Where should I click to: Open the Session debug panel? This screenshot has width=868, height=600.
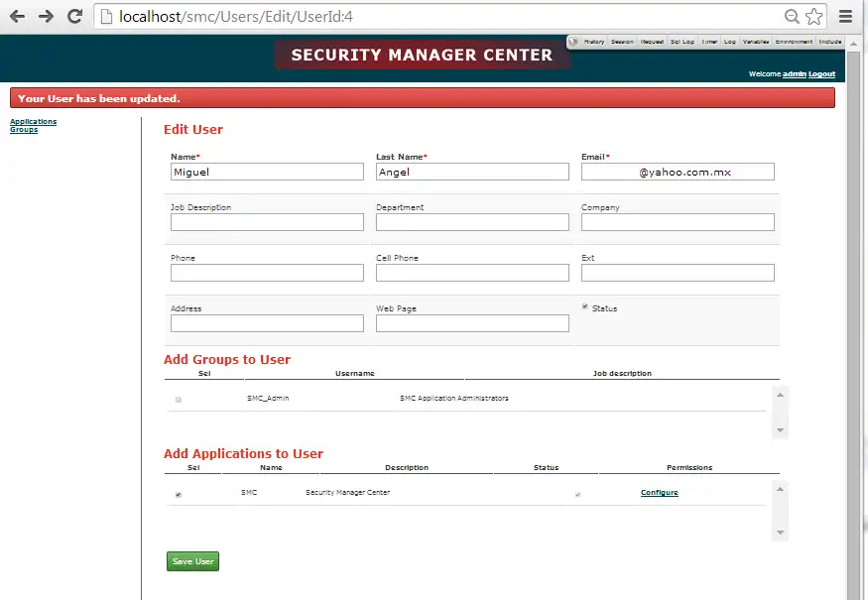point(622,42)
